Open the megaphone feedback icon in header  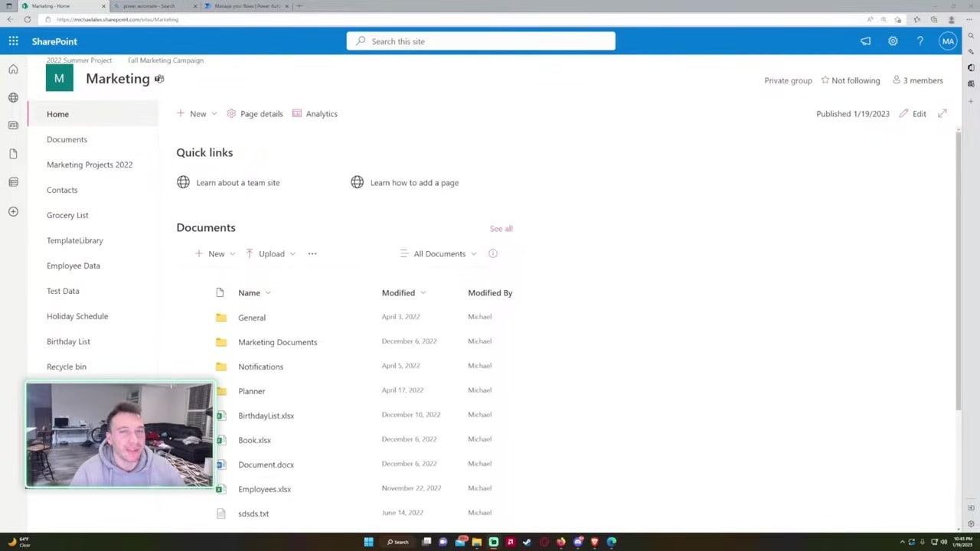865,41
